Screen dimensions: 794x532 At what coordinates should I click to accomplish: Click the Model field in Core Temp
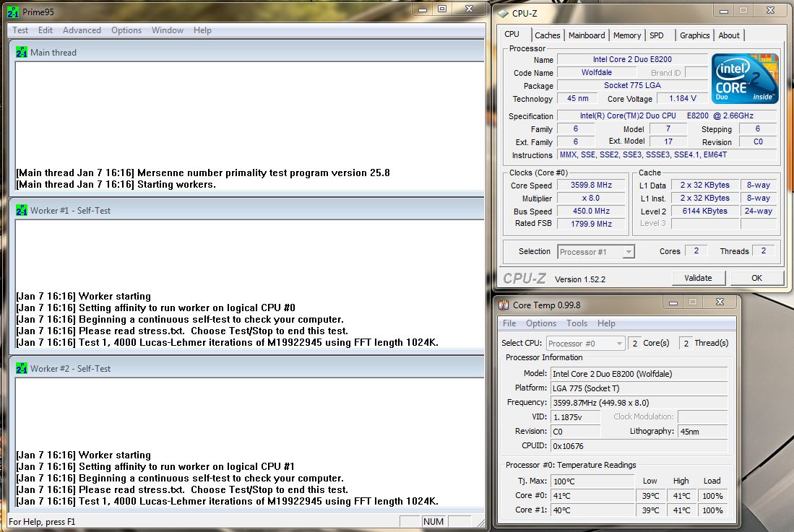point(639,374)
